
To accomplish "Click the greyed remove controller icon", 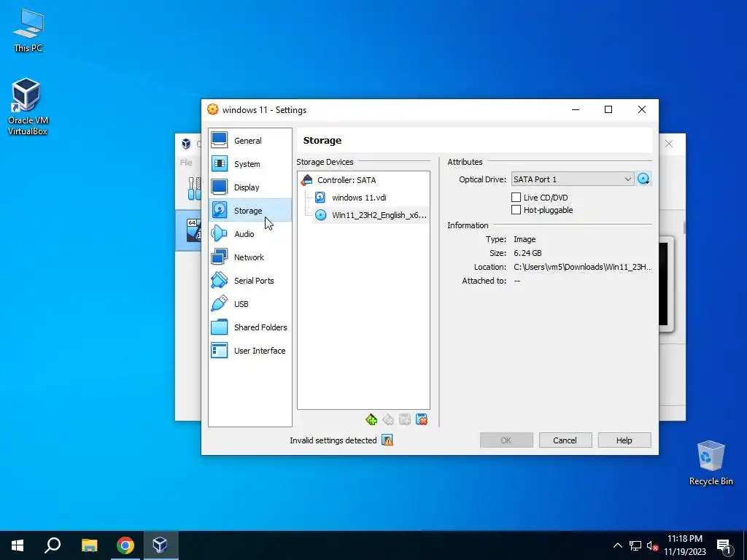I will tap(388, 419).
